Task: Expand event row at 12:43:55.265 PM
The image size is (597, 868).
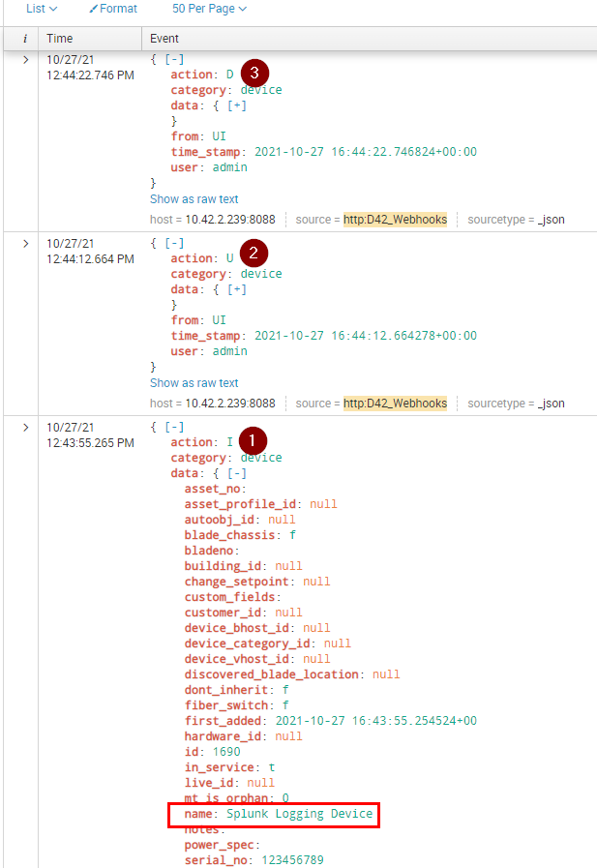Action: 25,428
